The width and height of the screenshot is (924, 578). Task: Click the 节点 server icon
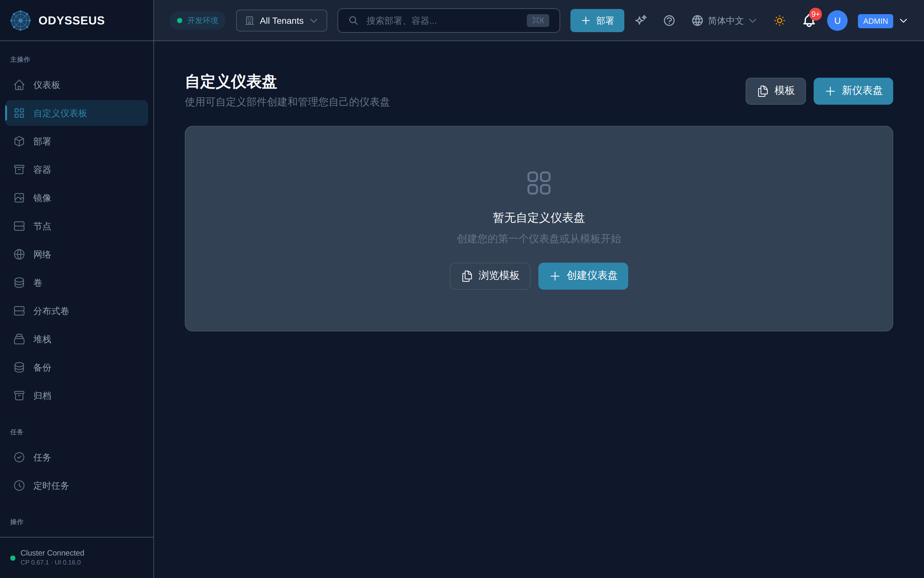tap(19, 226)
